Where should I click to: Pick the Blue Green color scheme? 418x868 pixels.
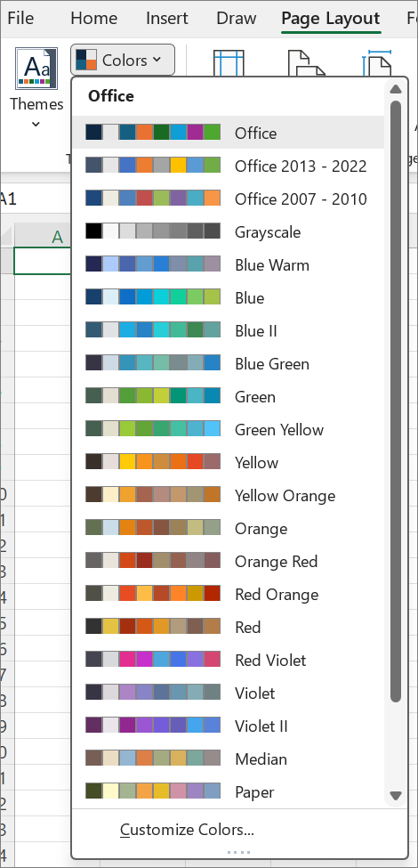229,363
